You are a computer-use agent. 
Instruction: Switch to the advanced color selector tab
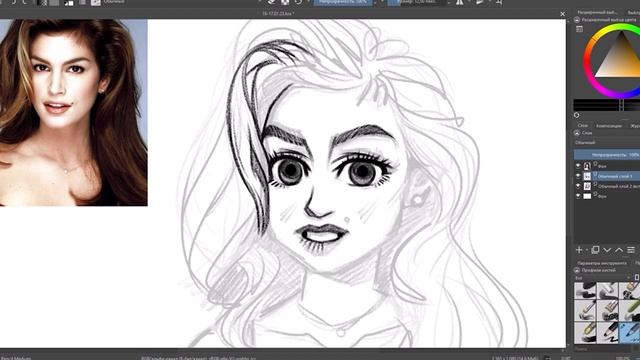597,12
